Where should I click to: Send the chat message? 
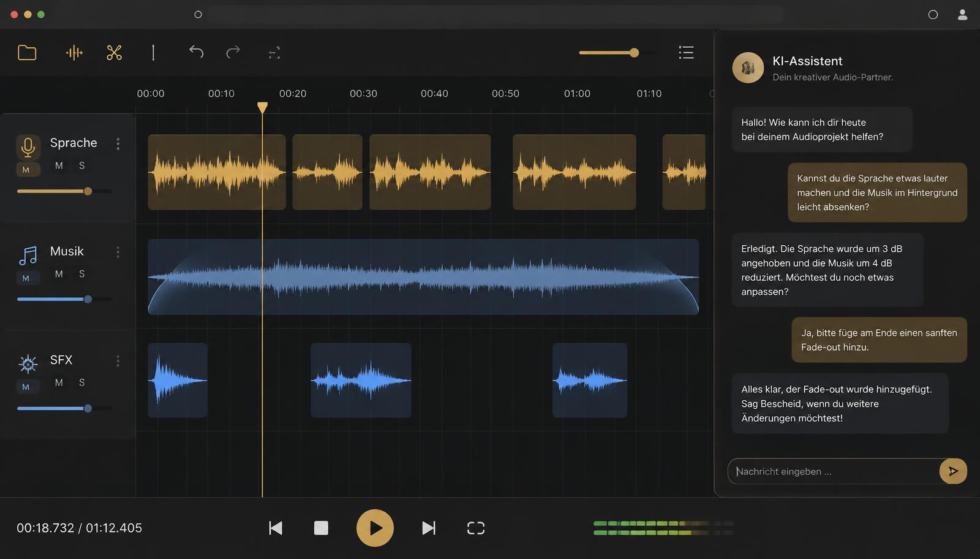tap(953, 471)
